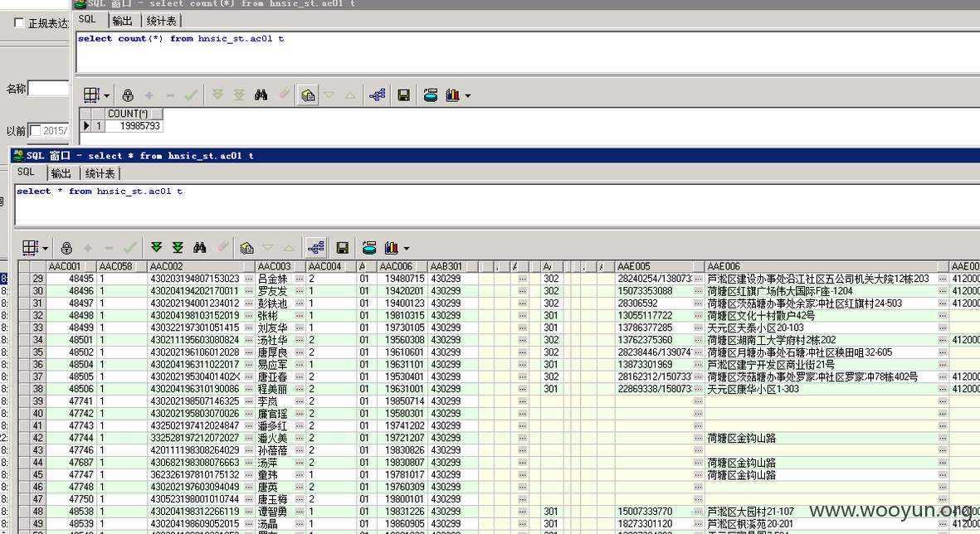This screenshot has width=980, height=534.
Task: Click export results icon in select * window
Action: tap(369, 247)
